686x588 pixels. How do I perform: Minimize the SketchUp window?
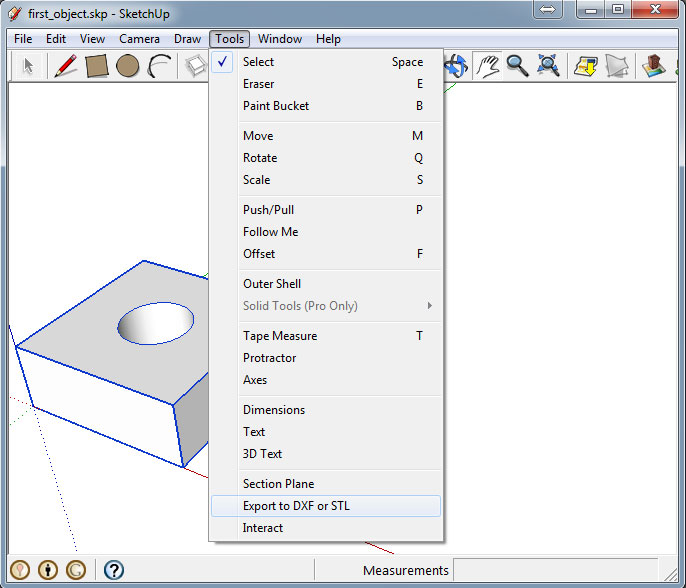(x=591, y=9)
